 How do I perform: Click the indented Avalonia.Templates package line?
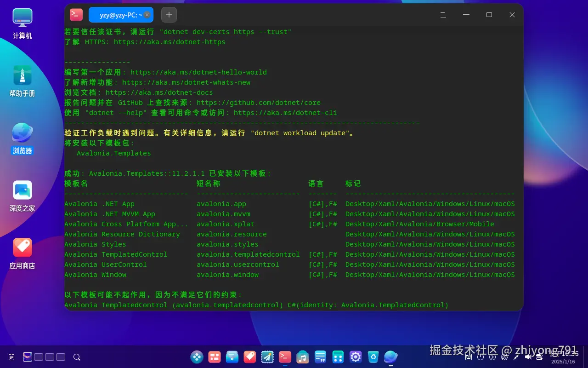[x=114, y=153]
